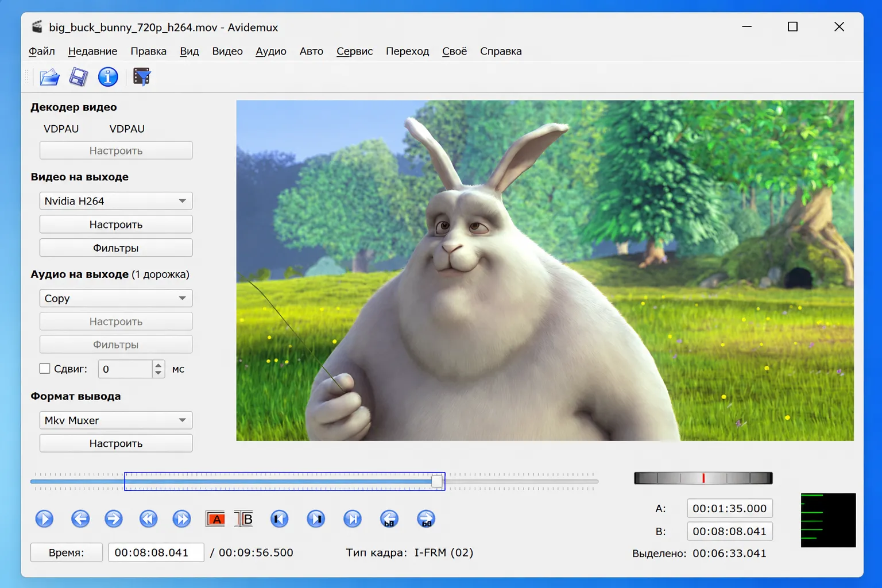Jump to next keyframe icon
882x588 pixels.
tap(182, 519)
